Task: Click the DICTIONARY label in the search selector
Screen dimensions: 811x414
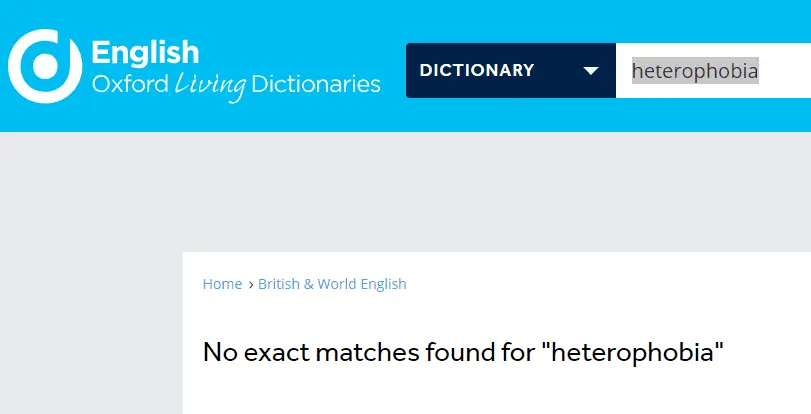Action: click(477, 71)
